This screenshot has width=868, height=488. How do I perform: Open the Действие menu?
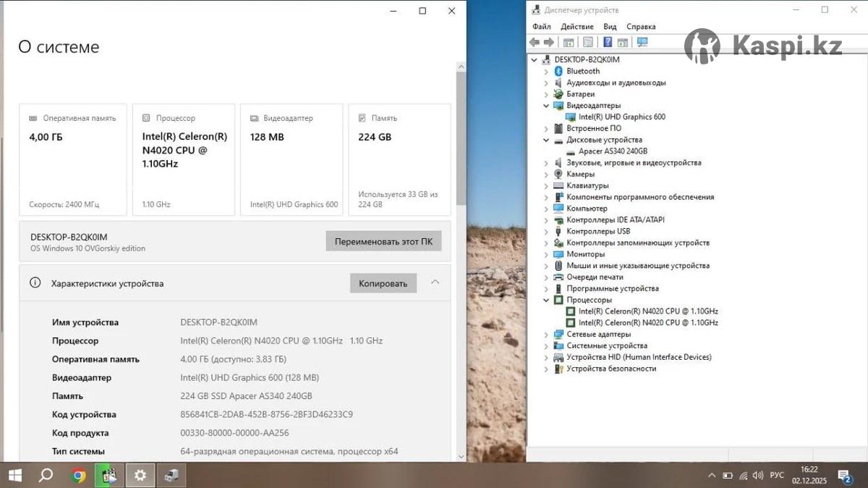(x=576, y=27)
